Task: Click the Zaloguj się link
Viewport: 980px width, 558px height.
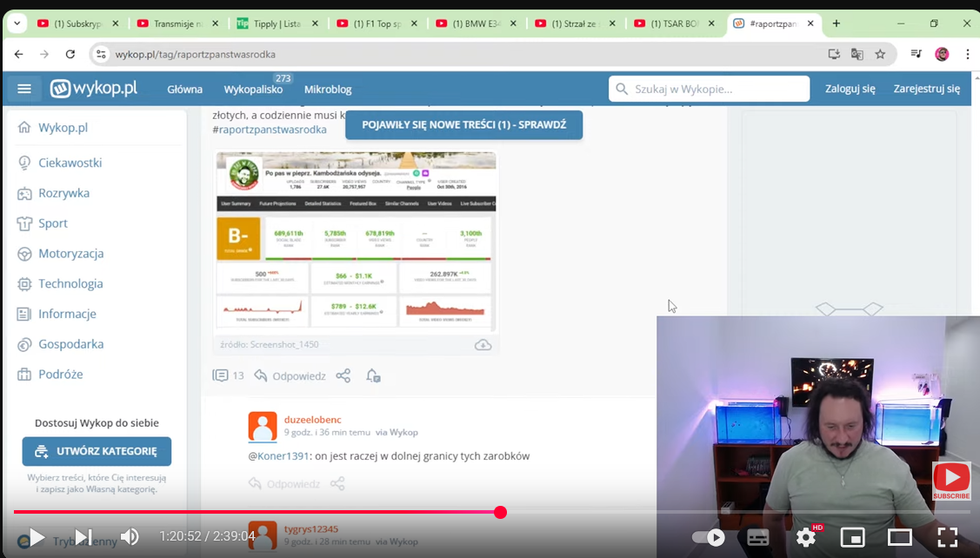Action: pos(850,89)
